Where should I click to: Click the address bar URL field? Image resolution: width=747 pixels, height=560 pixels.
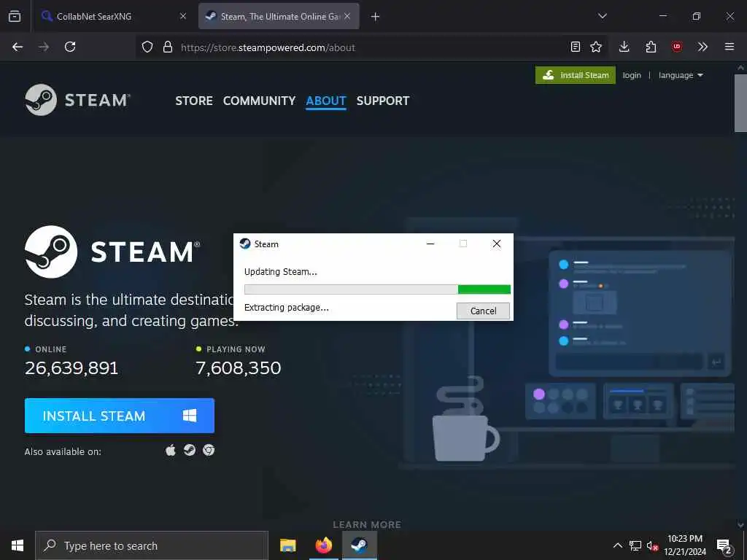tap(371, 47)
